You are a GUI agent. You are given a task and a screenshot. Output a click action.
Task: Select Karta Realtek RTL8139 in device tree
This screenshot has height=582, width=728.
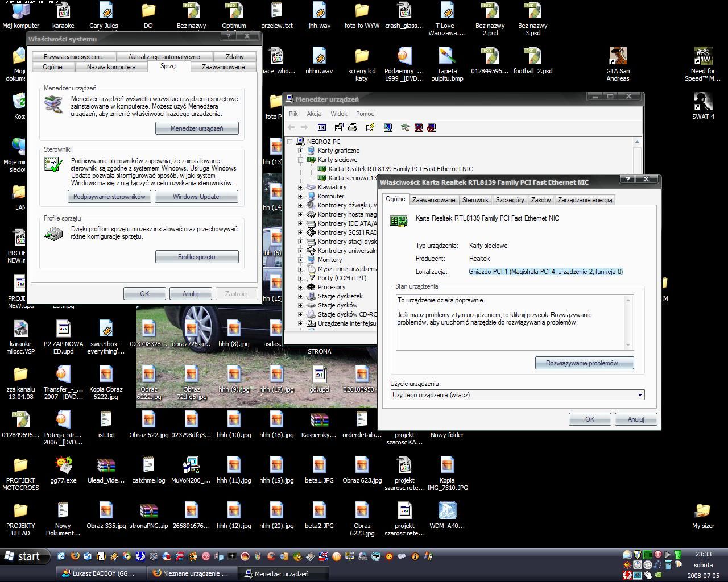(400, 169)
